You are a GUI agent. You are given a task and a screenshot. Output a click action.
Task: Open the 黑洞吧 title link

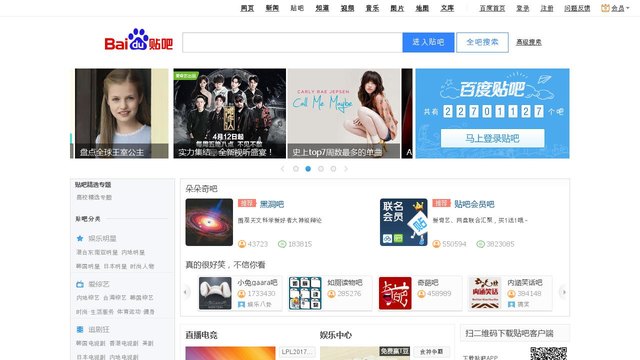point(272,204)
